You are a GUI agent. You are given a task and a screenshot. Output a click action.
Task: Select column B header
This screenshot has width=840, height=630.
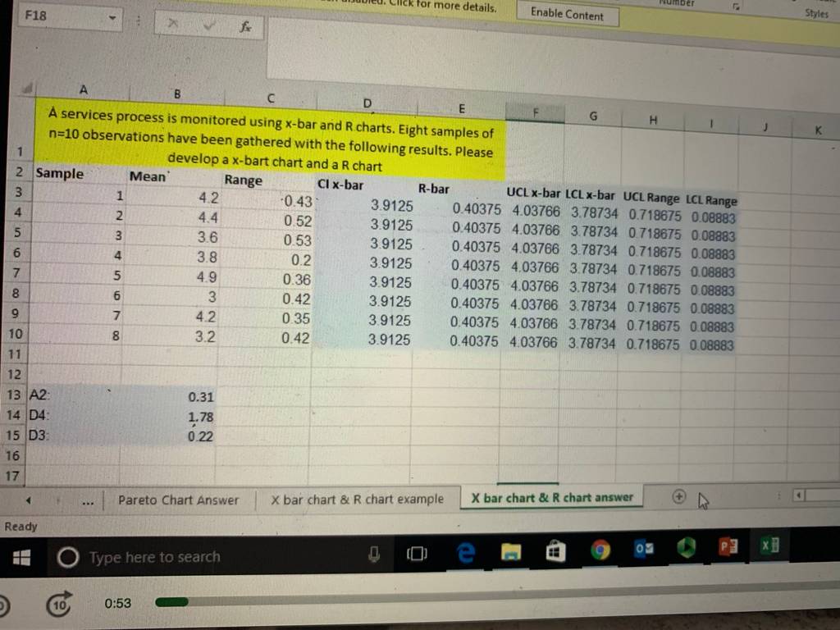pyautogui.click(x=177, y=94)
